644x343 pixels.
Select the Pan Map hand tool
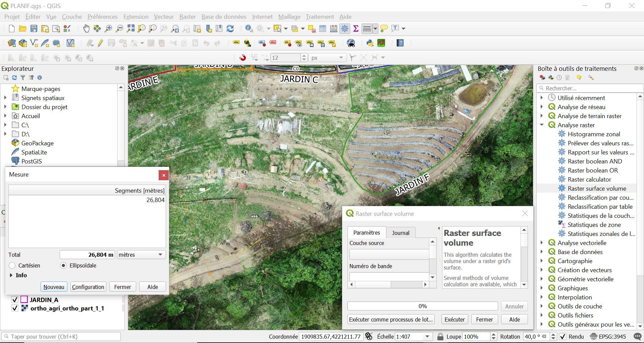[x=86, y=29]
